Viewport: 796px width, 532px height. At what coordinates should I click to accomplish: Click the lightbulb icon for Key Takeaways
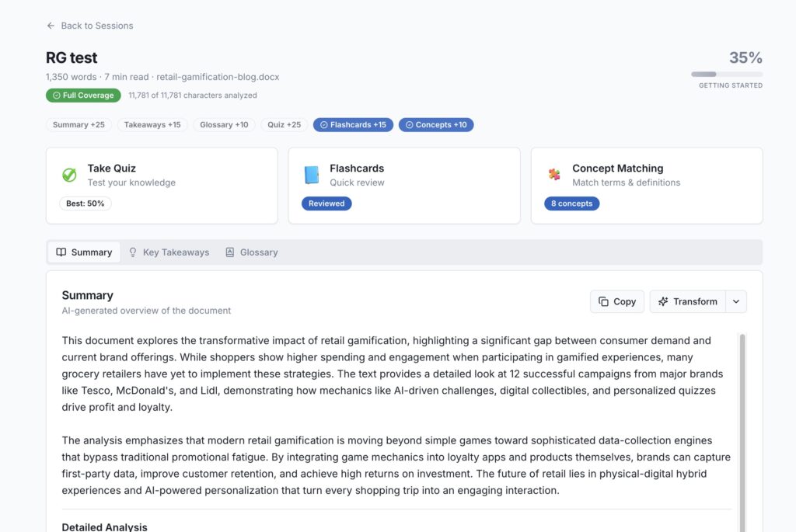click(133, 252)
